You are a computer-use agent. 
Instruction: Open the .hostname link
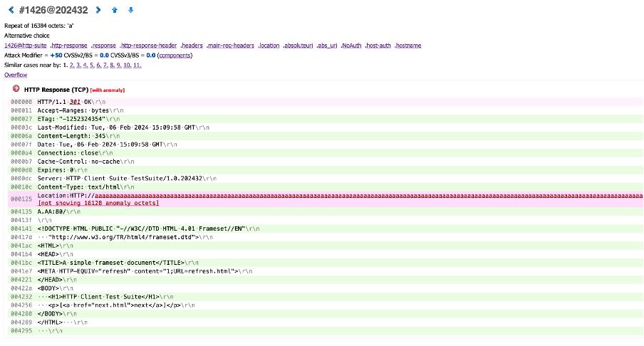coord(407,46)
